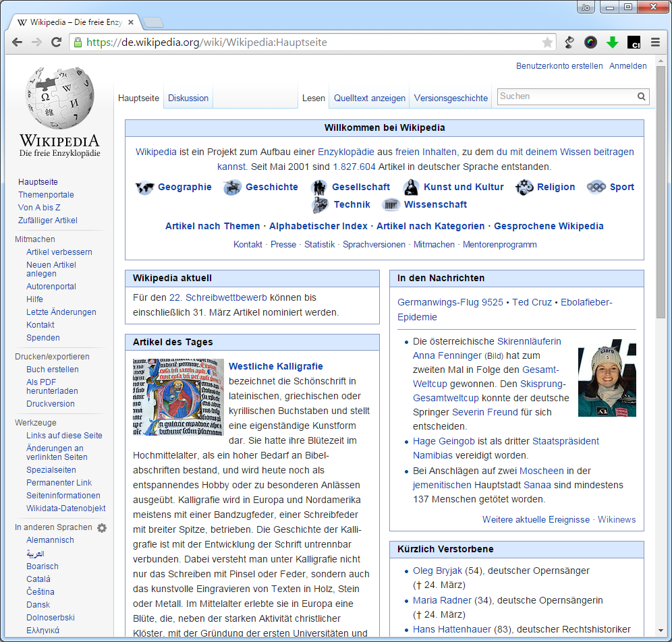Click the Jo user profile button

tap(586, 7)
